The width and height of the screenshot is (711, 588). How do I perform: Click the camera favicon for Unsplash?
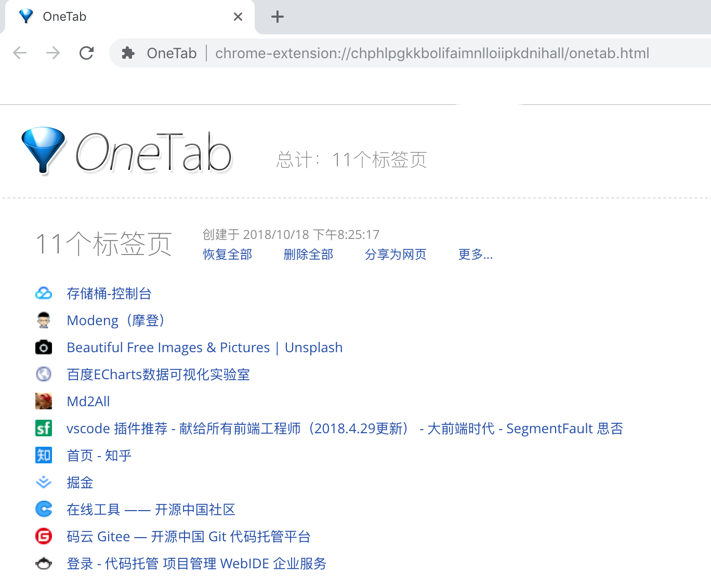(x=44, y=347)
